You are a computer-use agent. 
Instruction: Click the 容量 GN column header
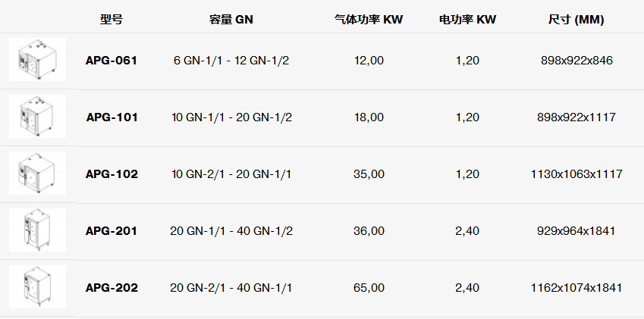pyautogui.click(x=231, y=19)
